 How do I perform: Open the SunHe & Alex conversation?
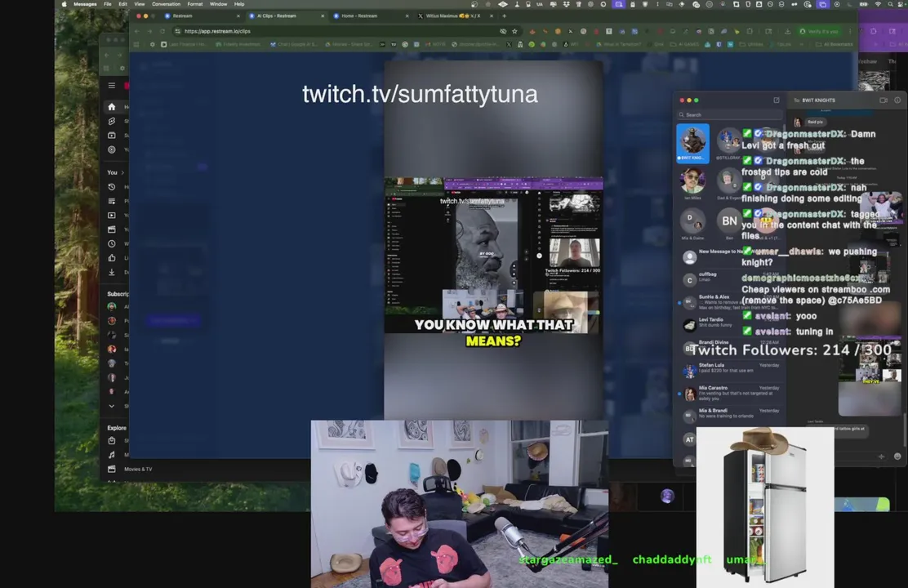tap(730, 301)
